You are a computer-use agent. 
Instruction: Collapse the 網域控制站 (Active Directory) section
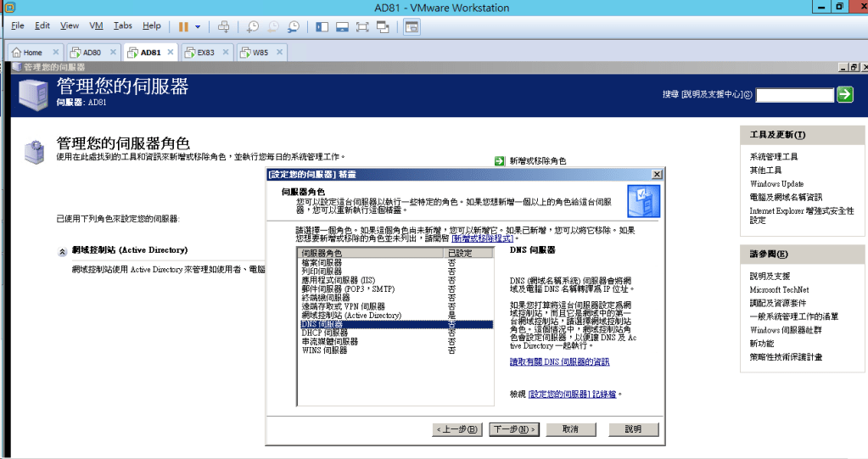click(x=62, y=251)
